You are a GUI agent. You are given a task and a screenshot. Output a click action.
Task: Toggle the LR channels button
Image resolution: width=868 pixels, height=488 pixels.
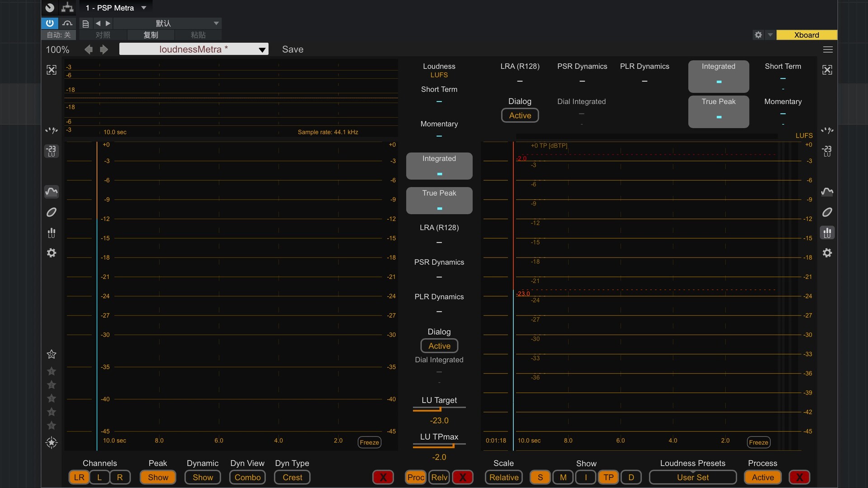click(79, 477)
